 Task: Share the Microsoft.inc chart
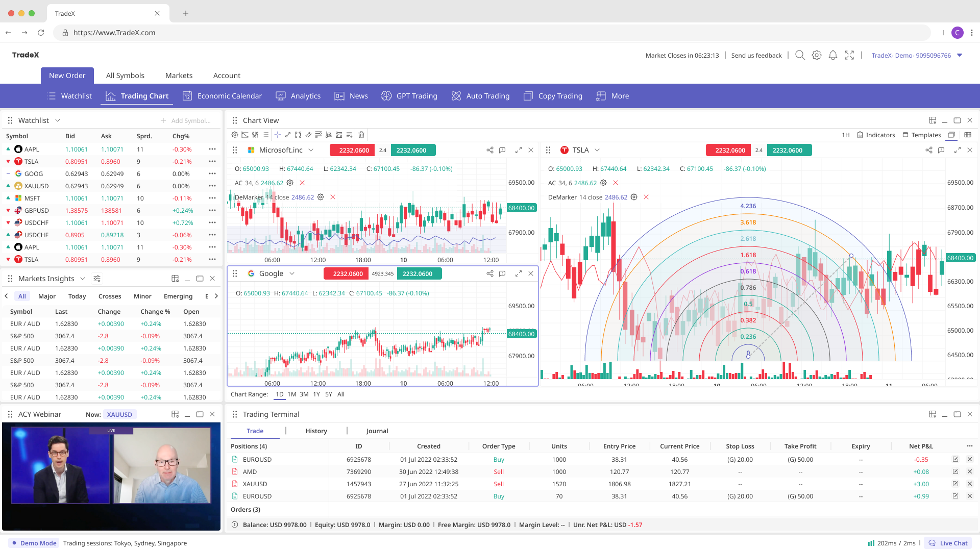(x=489, y=150)
